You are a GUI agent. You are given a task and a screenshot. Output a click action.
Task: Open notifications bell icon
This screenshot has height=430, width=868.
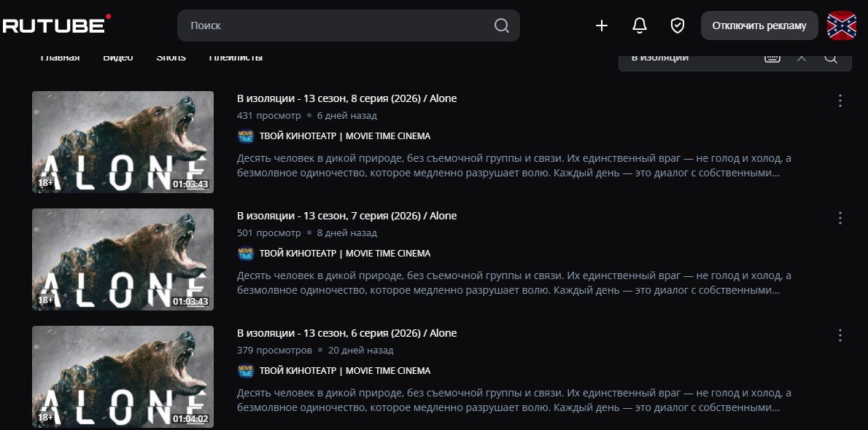click(x=640, y=26)
